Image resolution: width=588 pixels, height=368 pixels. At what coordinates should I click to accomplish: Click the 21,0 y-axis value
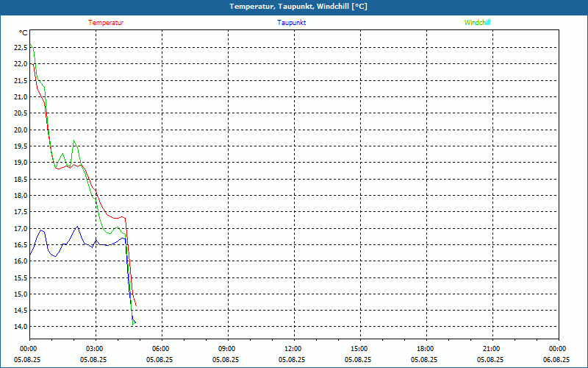[x=21, y=97]
